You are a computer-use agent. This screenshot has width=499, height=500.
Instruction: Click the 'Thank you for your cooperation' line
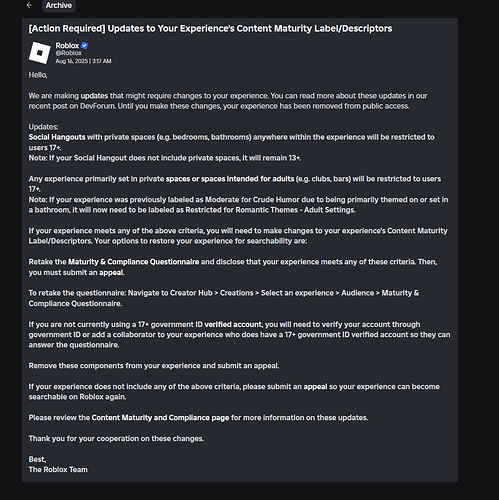point(116,439)
